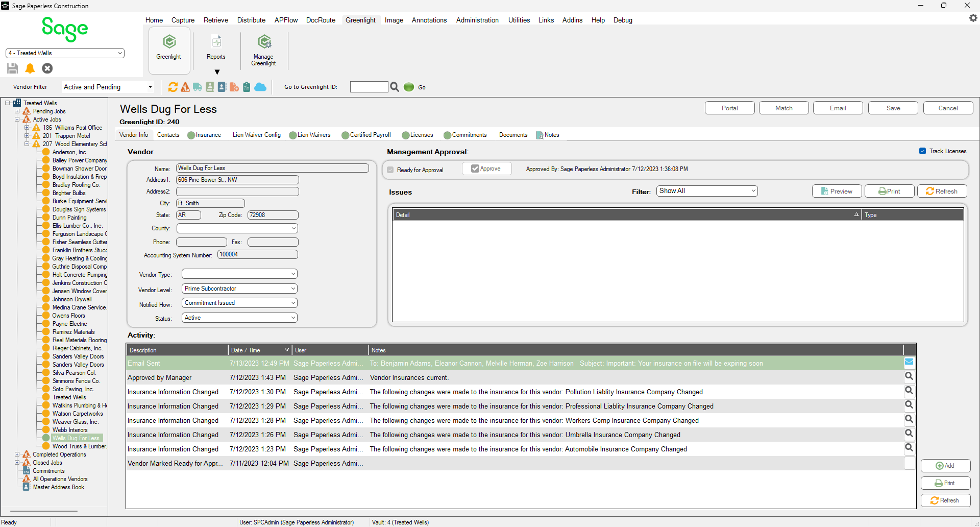Click the magnifier next to Greenlight ID field
Viewport: 980px width, 527px height.
pos(395,87)
